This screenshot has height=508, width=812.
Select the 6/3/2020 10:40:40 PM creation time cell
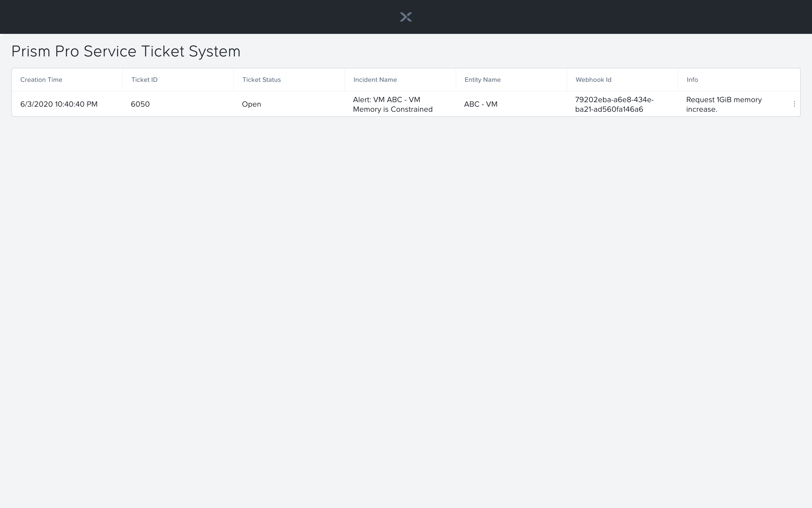point(59,104)
